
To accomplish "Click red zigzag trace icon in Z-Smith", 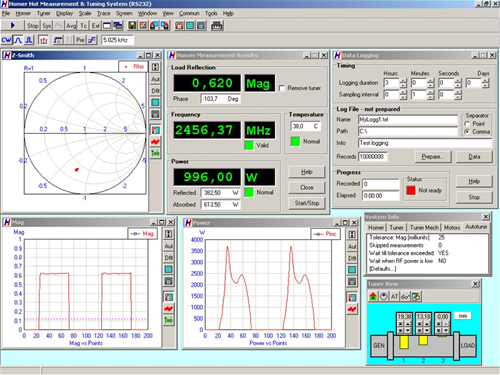I will (x=155, y=142).
